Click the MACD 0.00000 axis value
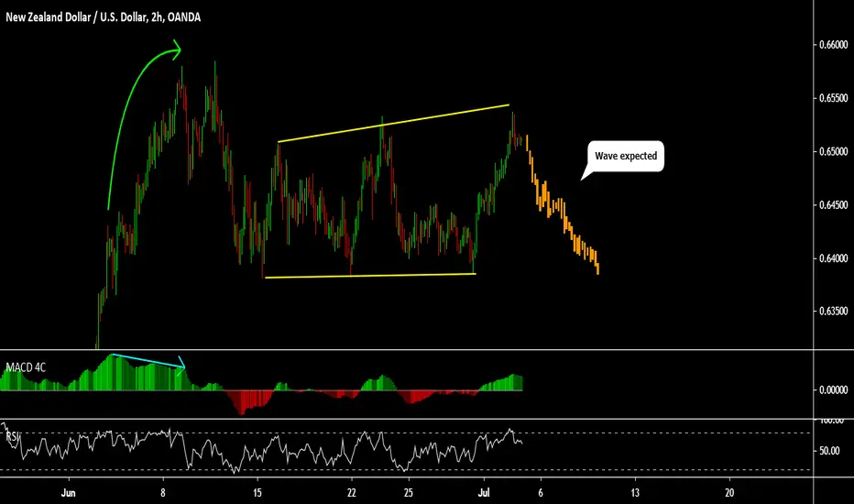854x504 pixels. tap(833, 390)
